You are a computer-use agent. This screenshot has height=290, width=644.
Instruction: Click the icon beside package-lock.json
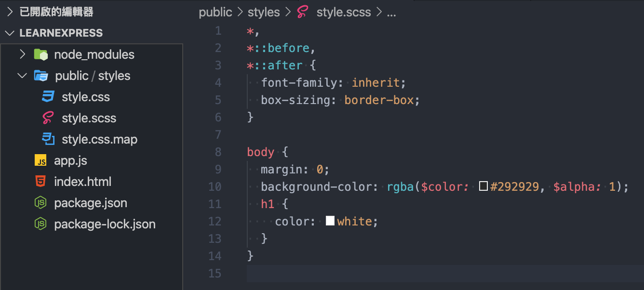tap(40, 224)
